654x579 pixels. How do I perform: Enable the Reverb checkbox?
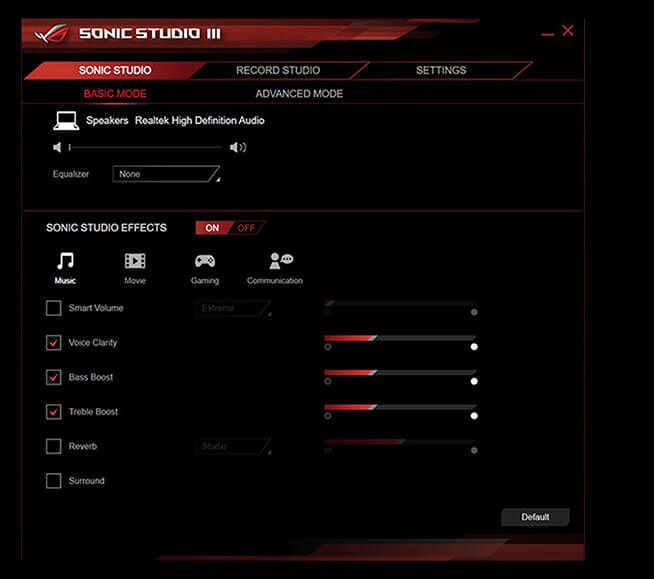pos(53,446)
